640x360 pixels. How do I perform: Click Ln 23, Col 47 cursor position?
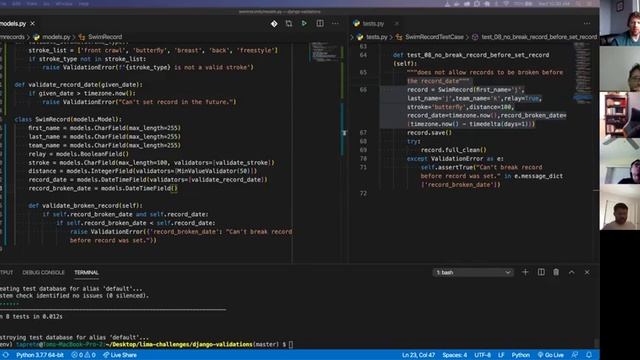418,355
